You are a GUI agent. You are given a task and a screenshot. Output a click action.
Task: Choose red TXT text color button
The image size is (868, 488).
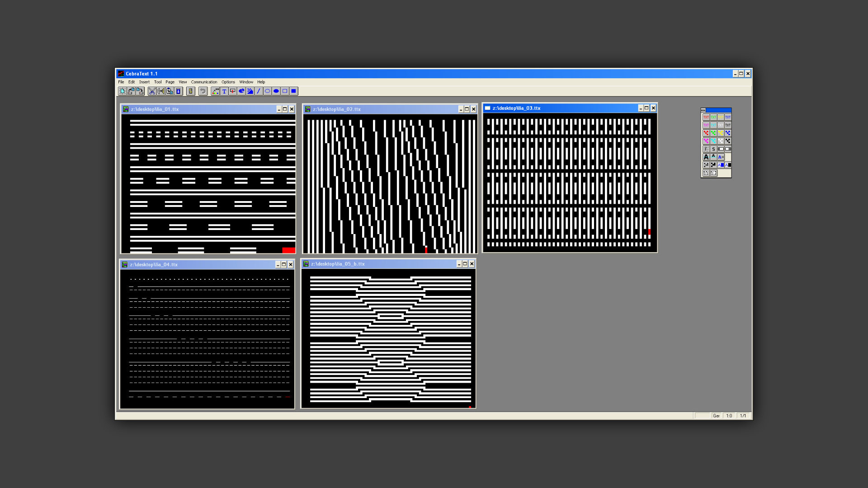click(x=706, y=117)
